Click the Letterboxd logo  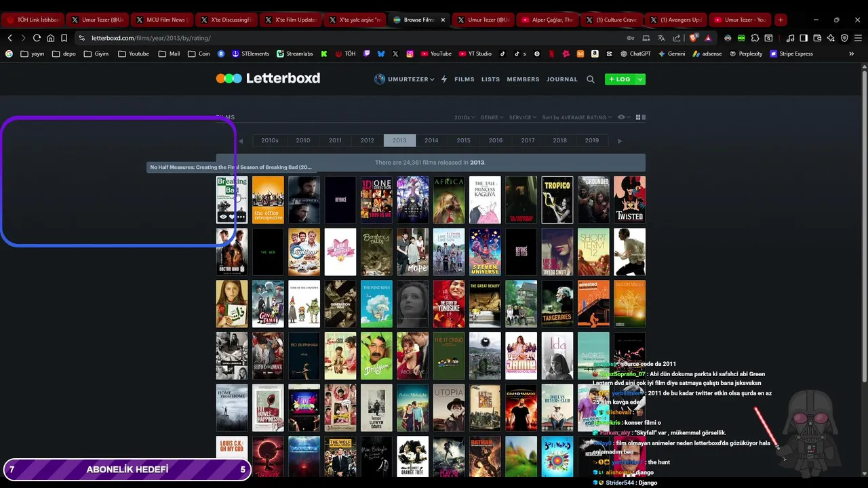pos(268,79)
